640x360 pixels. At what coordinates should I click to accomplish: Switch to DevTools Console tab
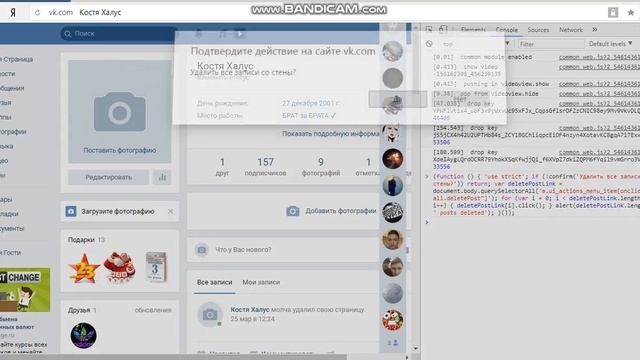coord(507,30)
